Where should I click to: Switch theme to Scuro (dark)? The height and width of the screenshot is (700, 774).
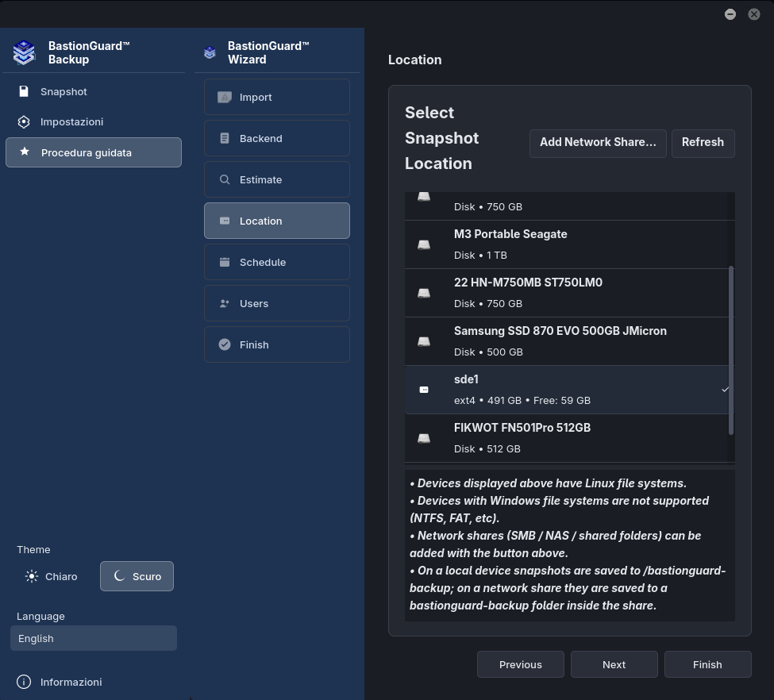point(137,576)
